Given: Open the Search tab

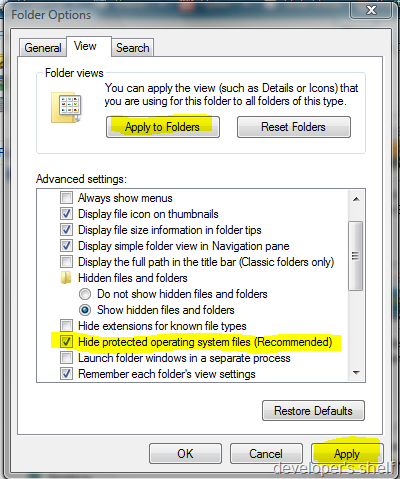Looking at the screenshot, I should point(132,48).
